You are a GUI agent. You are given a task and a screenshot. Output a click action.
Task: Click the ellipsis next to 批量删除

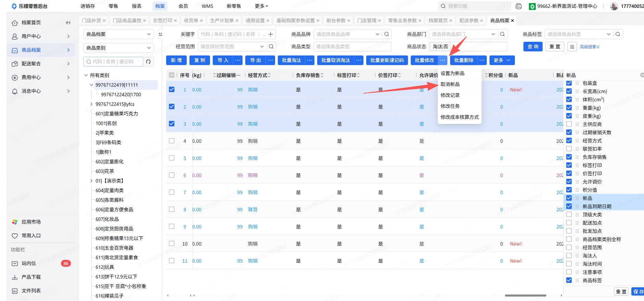(482, 60)
